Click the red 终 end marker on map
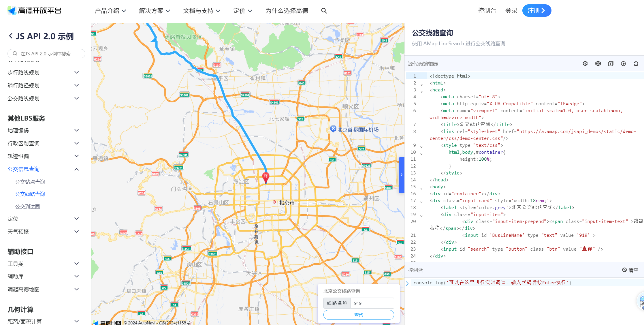The height and width of the screenshot is (325, 644). pos(266,177)
